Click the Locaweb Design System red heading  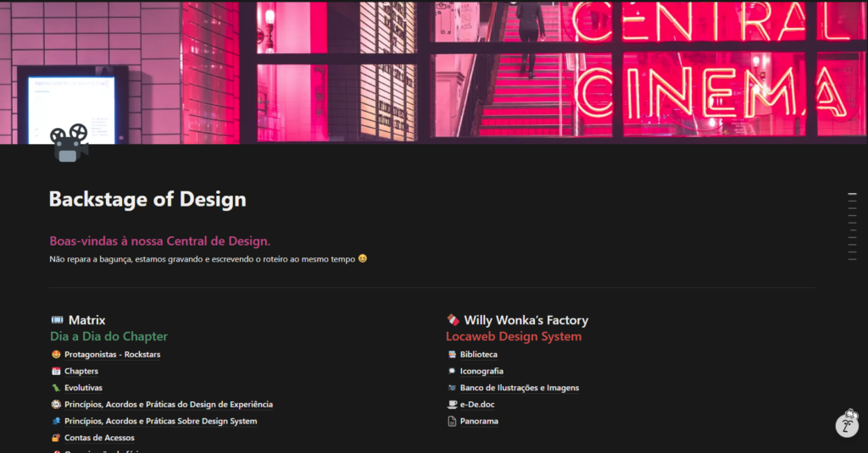(514, 336)
